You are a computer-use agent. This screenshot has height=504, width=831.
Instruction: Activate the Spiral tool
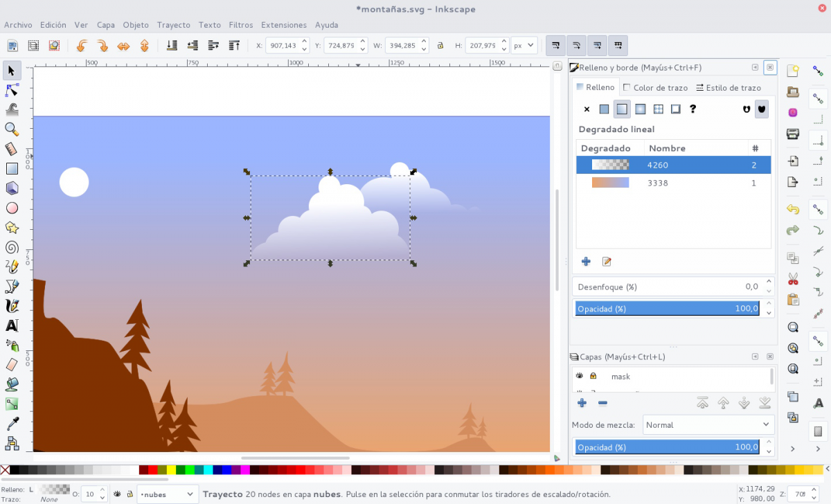[12, 247]
